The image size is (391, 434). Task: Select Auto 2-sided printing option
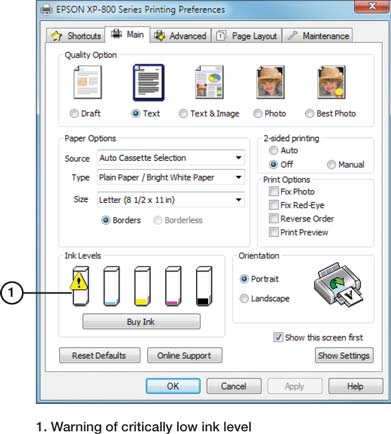click(x=273, y=150)
